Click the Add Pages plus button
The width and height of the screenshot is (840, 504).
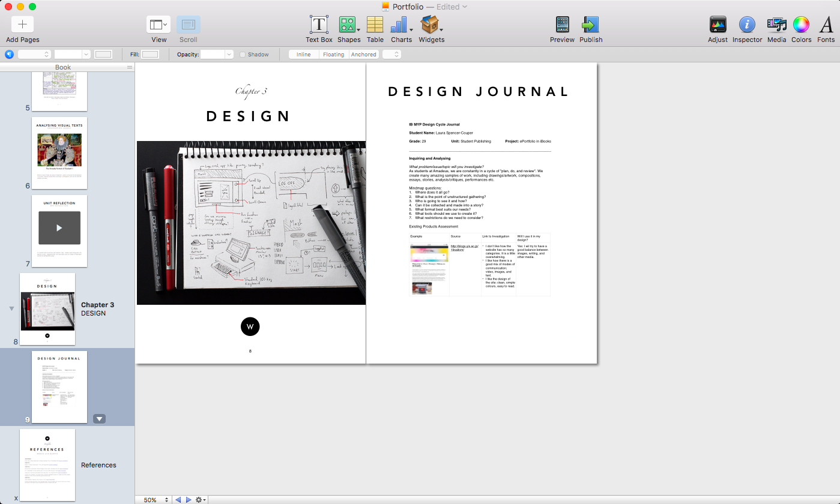pyautogui.click(x=23, y=25)
